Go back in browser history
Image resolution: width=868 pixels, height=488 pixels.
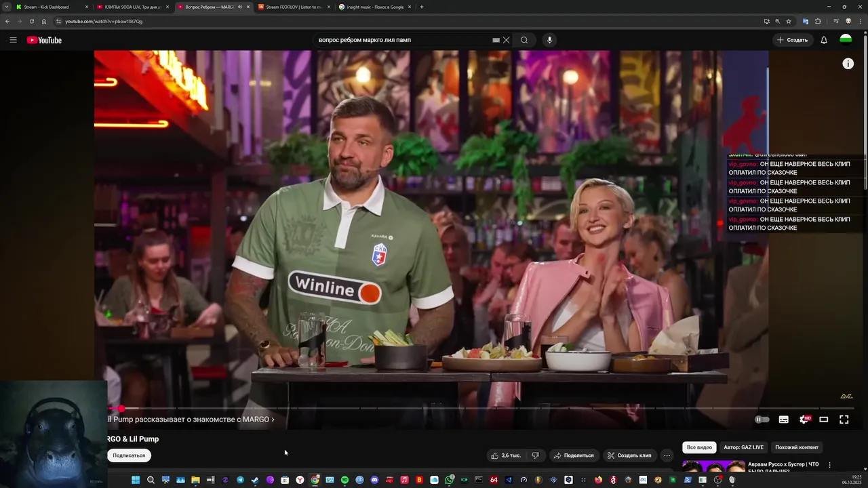coord(7,21)
